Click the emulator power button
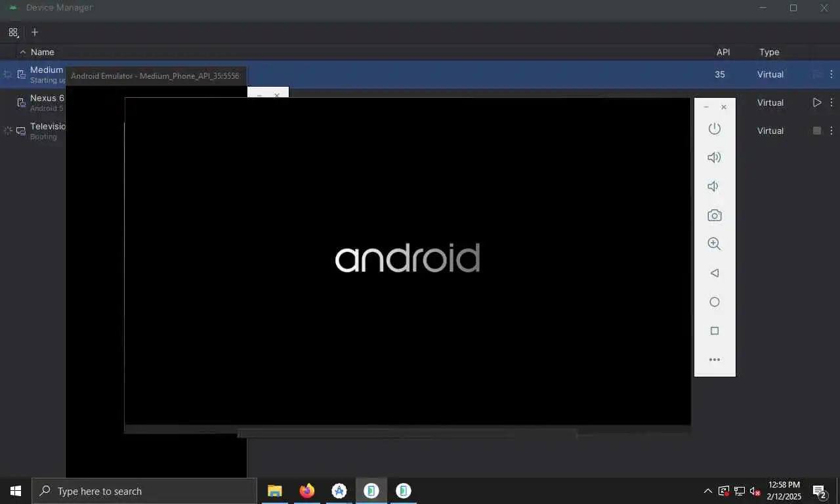The width and height of the screenshot is (840, 504). [x=715, y=129]
